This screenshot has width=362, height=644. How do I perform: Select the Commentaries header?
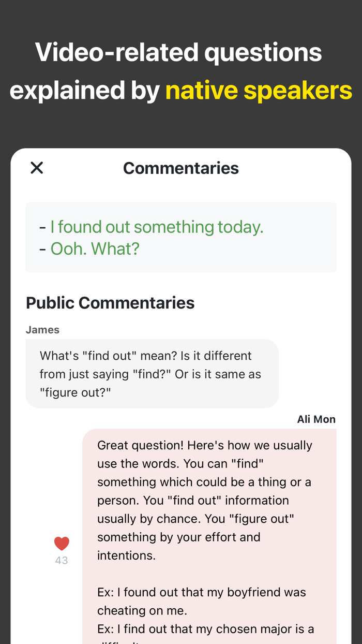coord(181,168)
